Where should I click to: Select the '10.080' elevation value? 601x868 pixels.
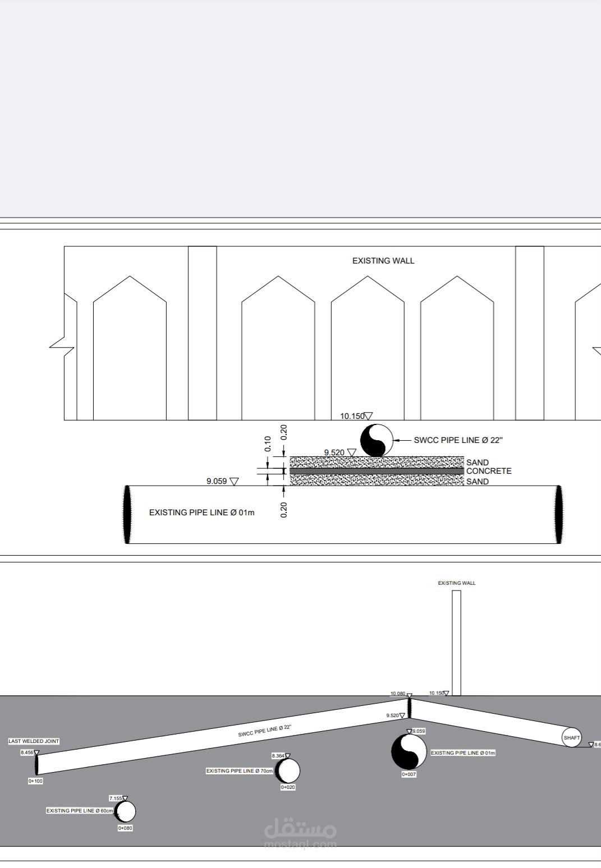pos(398,694)
